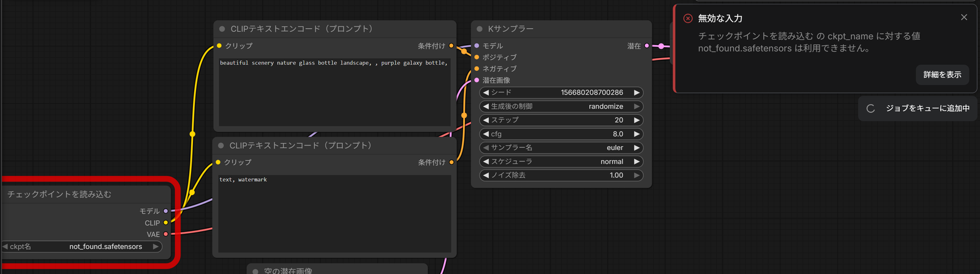Select the next 生成後の制御 option with the right arrow

(636, 106)
